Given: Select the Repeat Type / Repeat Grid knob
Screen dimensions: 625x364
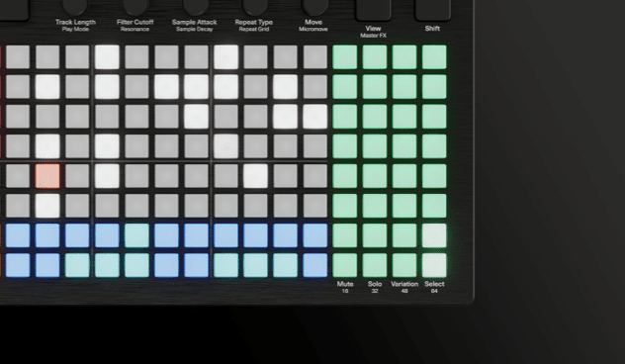Looking at the screenshot, I should click(x=254, y=6).
